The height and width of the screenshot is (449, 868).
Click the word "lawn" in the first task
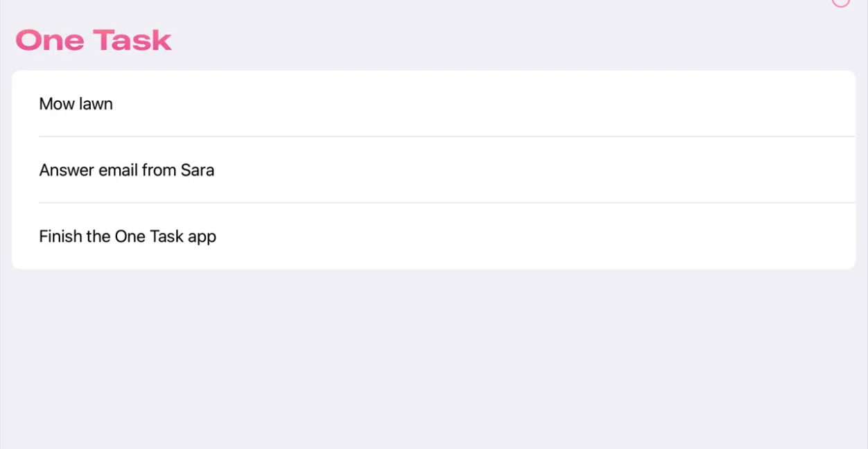point(96,104)
